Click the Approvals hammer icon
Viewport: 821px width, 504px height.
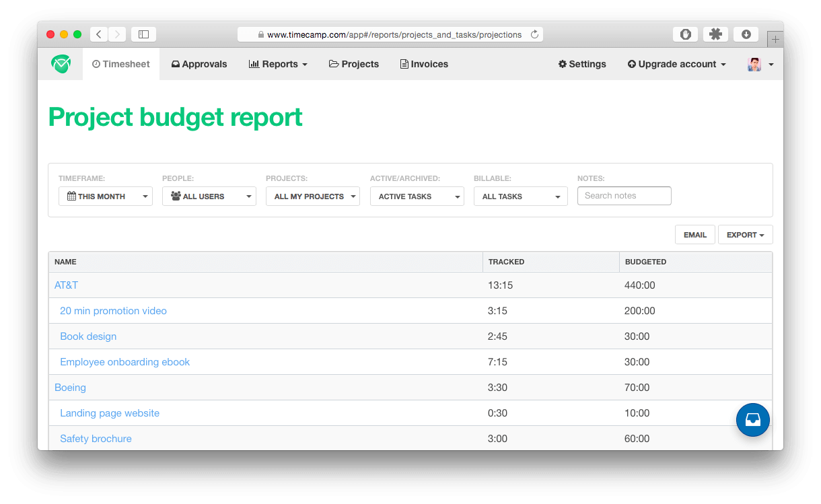point(175,64)
